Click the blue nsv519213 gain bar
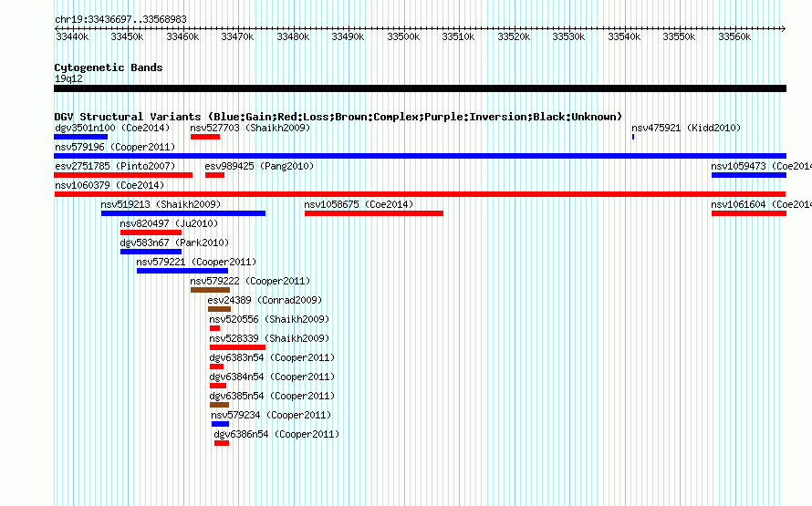This screenshot has width=812, height=506. pos(183,213)
